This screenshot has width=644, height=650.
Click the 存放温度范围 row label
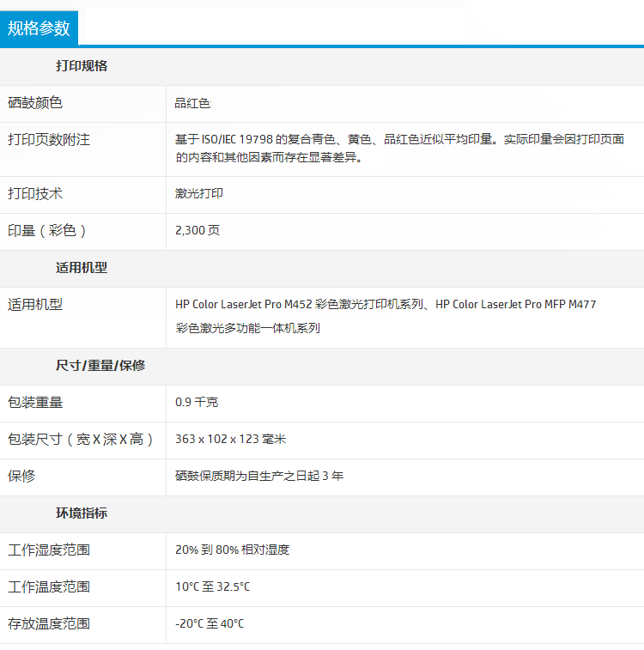[49, 623]
